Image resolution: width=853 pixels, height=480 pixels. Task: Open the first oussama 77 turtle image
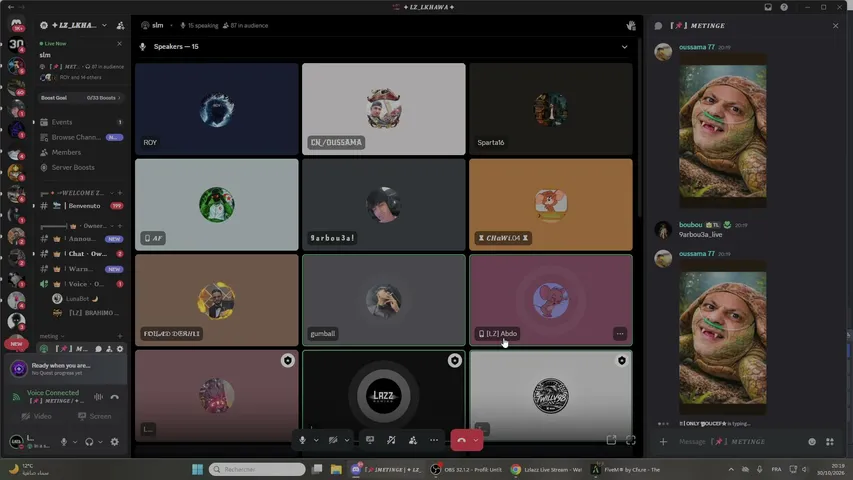point(723,132)
